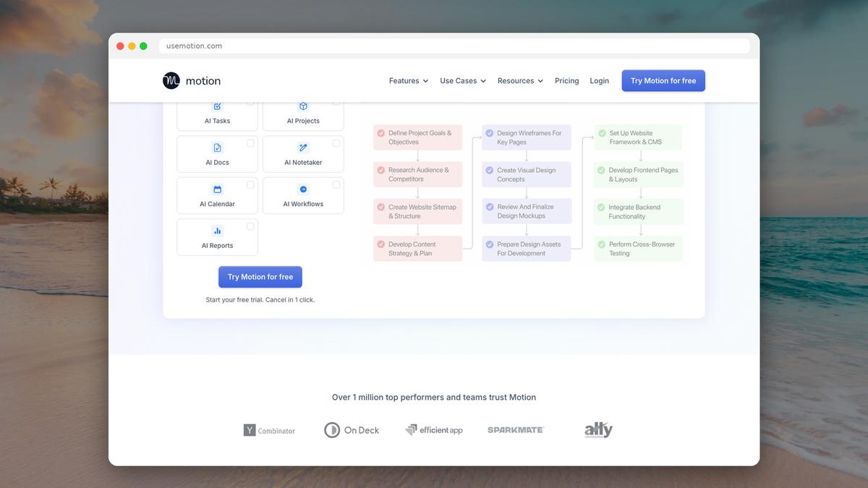Image resolution: width=868 pixels, height=488 pixels.
Task: Open the Resources dropdown
Action: [x=519, y=80]
